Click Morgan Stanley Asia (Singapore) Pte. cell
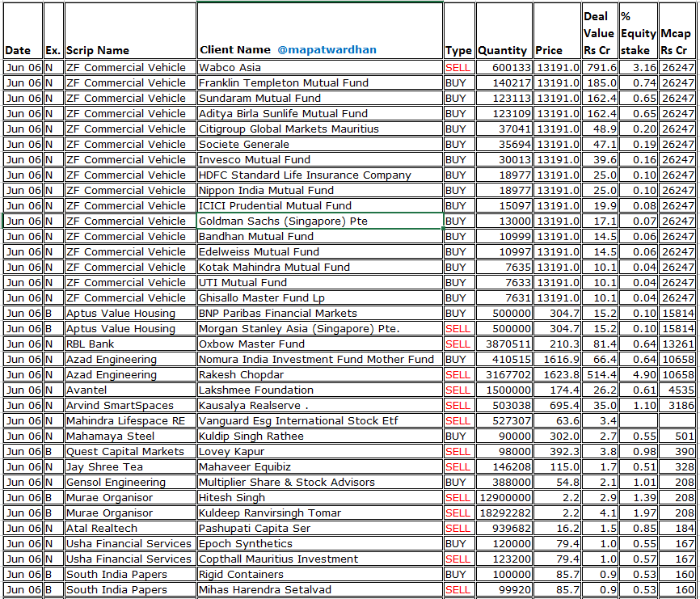The image size is (700, 599). point(319,328)
